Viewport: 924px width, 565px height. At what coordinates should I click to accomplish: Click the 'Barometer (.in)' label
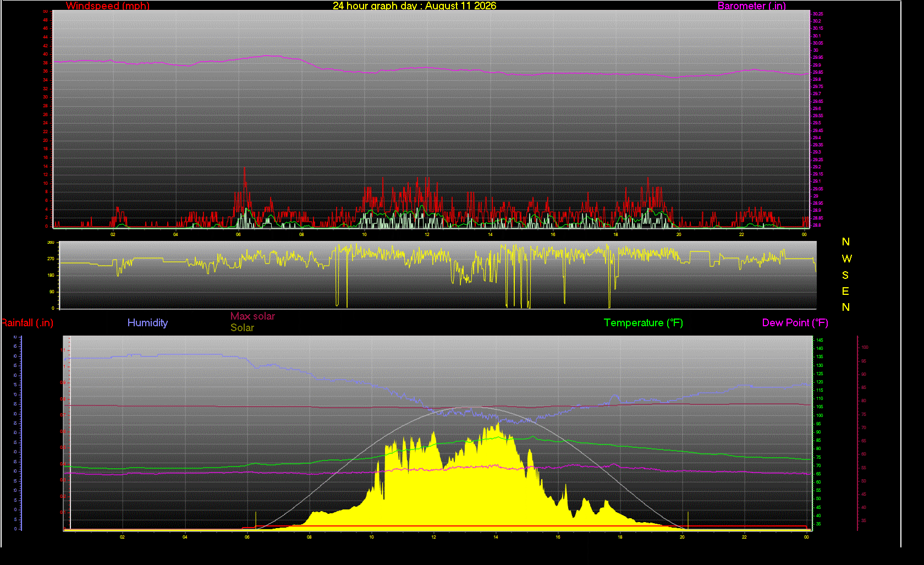pos(752,6)
